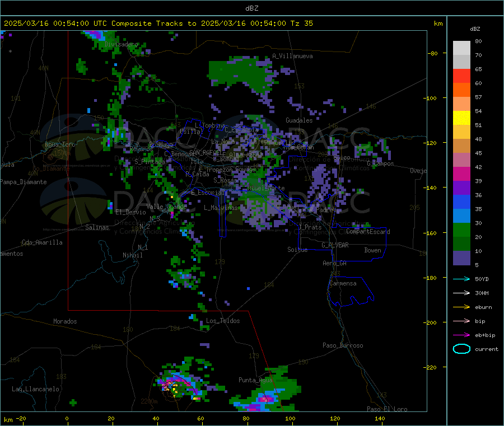Screen dimensions: 504x426
Task: Click the magenta eb+bip arrow icon
Action: (x=461, y=335)
